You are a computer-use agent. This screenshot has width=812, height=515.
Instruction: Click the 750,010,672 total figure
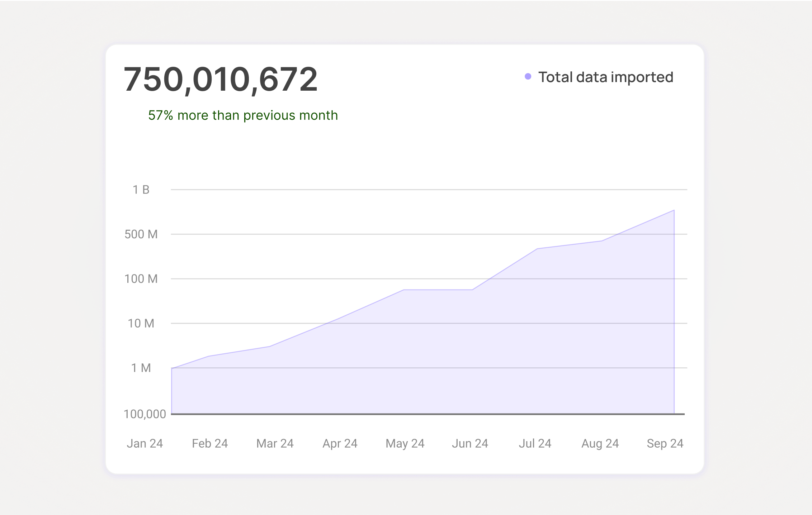(x=220, y=79)
